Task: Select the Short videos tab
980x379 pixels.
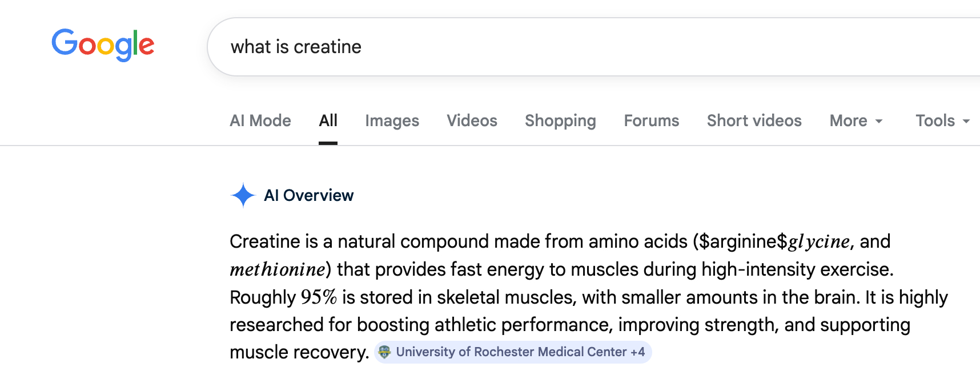Action: pos(754,121)
